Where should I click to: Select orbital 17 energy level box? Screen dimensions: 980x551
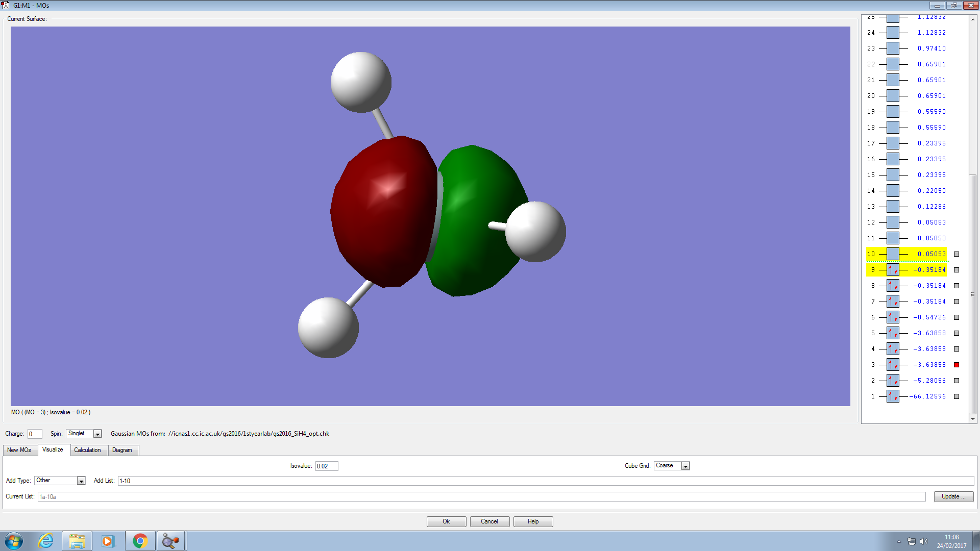click(893, 143)
